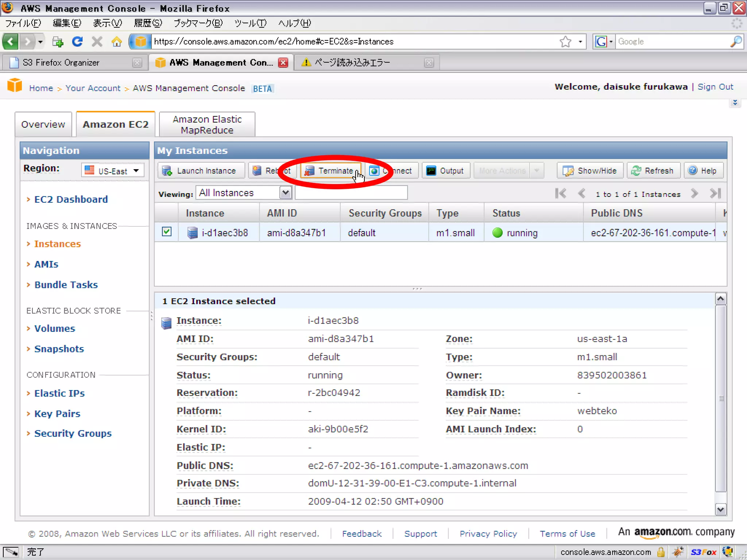Open the ヘルプ(H) menu
This screenshot has height=560, width=747.
(295, 23)
